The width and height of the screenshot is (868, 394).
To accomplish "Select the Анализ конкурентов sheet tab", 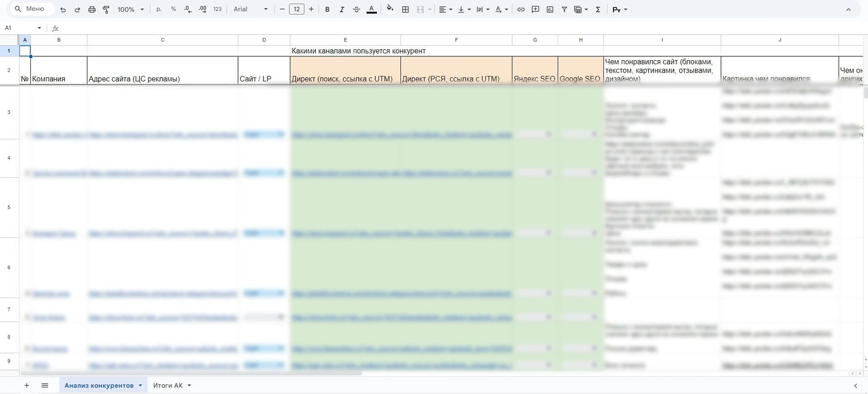I will (x=103, y=385).
